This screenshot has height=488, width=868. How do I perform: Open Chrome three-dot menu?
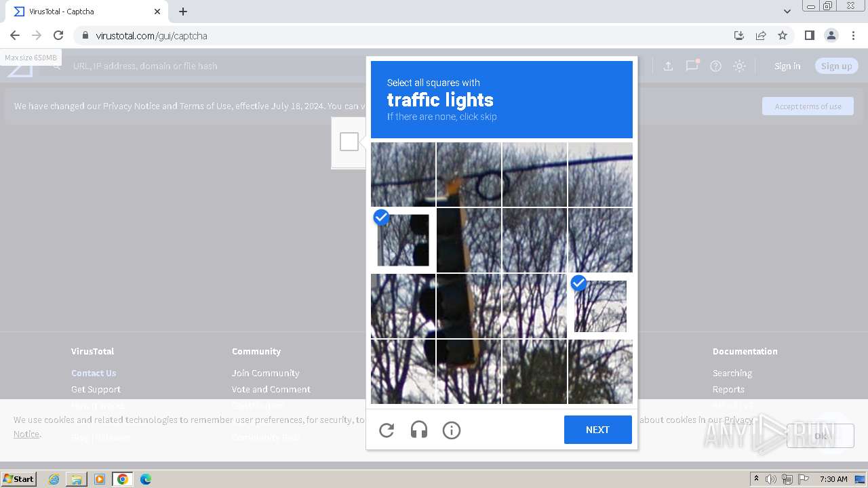853,35
